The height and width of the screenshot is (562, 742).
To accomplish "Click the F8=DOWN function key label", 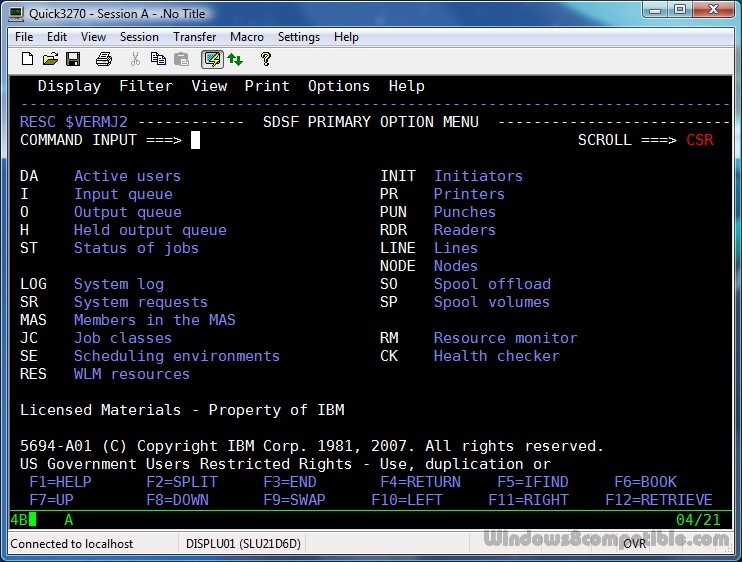I will click(x=177, y=500).
